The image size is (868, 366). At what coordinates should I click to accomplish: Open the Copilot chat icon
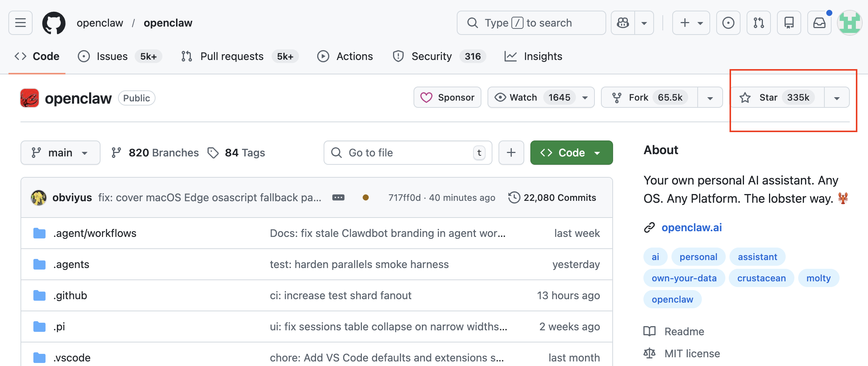[x=623, y=23]
